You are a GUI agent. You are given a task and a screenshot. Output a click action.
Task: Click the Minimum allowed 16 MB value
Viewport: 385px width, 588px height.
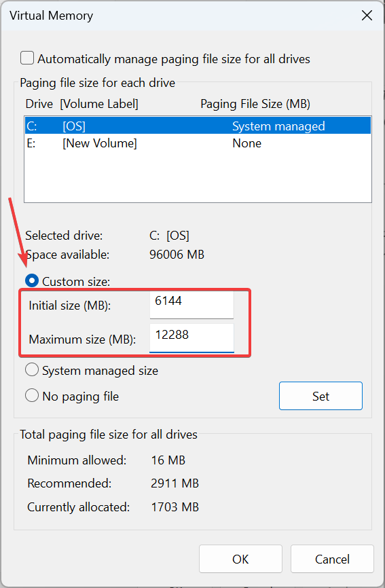pyautogui.click(x=168, y=460)
